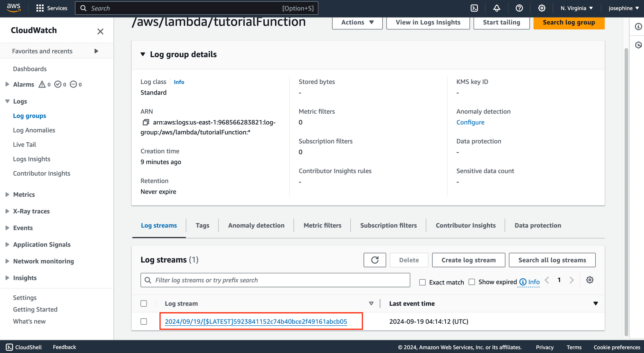Open the right-side info panel icon
Image resolution: width=644 pixels, height=353 pixels.
(638, 26)
